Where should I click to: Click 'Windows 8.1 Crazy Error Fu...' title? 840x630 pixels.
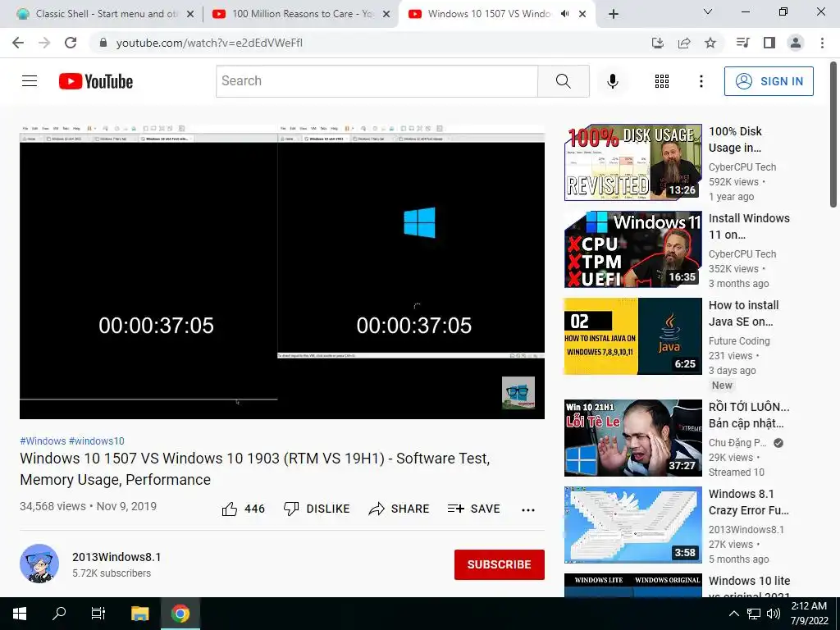pos(749,501)
